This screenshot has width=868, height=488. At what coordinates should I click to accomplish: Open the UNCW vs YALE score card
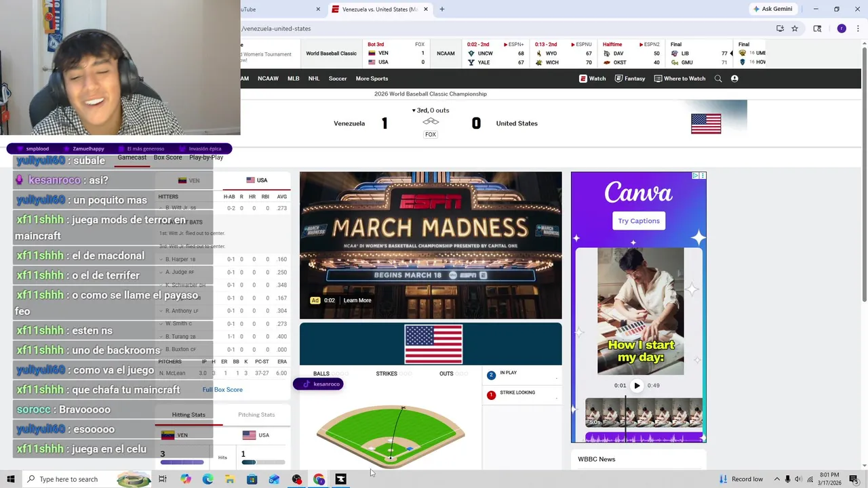495,54
